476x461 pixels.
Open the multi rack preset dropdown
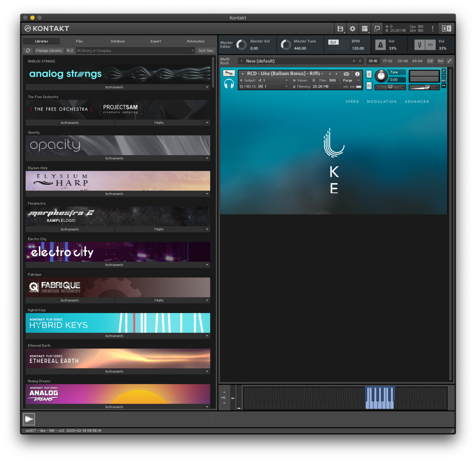242,61
